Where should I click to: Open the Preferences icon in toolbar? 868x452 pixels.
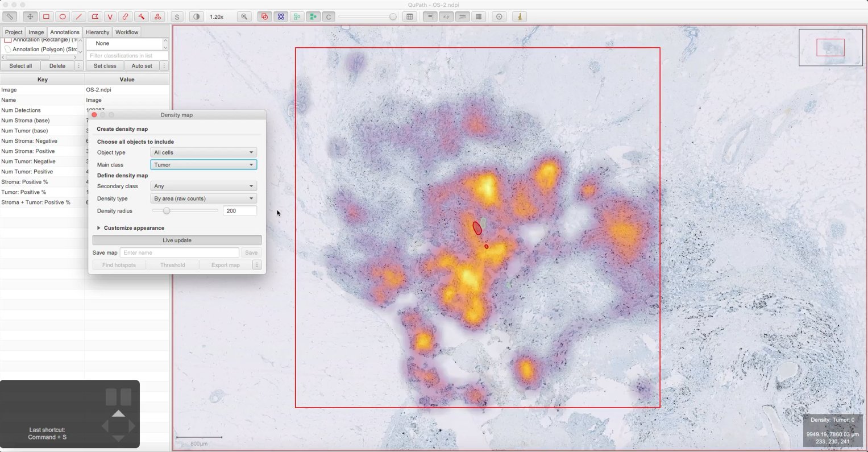[499, 16]
